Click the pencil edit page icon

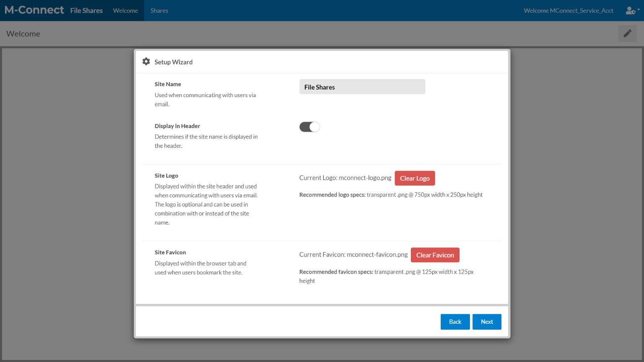(627, 34)
